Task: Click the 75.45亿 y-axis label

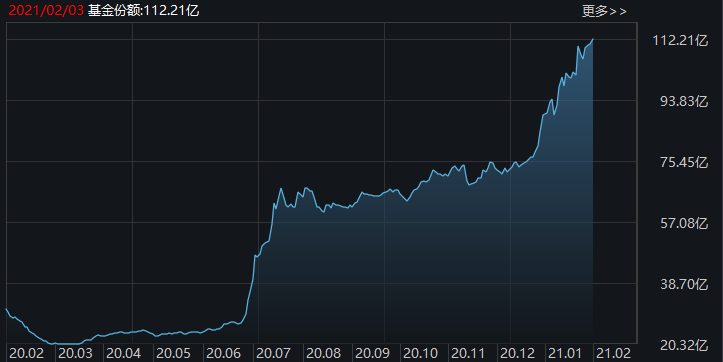Action: point(684,162)
